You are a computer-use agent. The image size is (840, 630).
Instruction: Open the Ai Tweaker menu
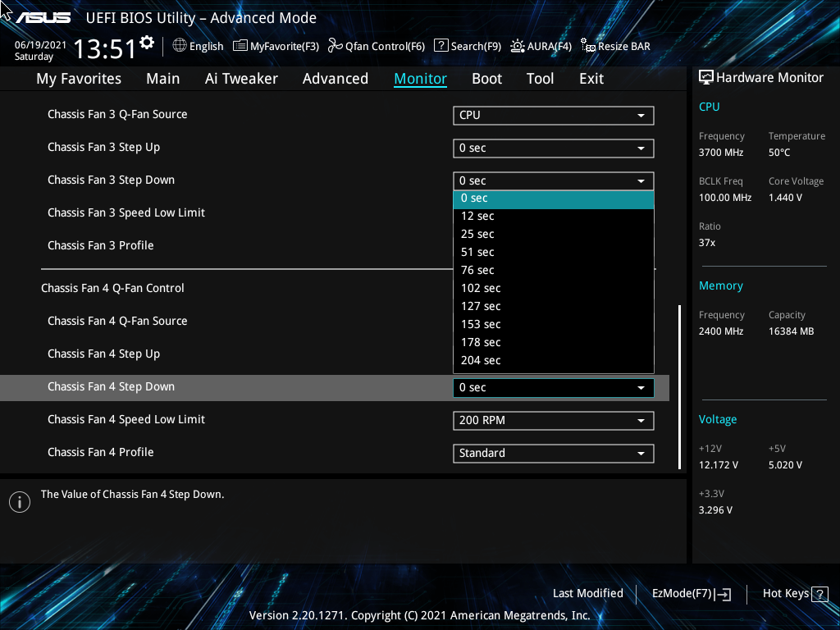pos(241,78)
